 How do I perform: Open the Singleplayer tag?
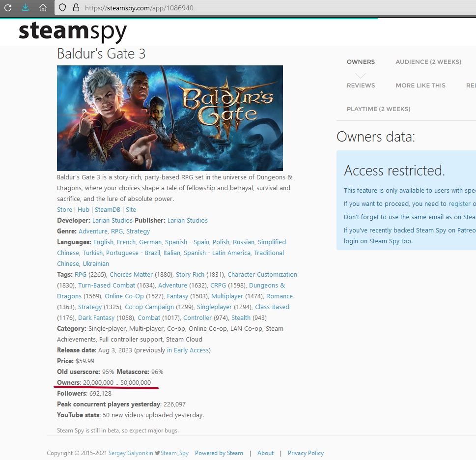(214, 307)
